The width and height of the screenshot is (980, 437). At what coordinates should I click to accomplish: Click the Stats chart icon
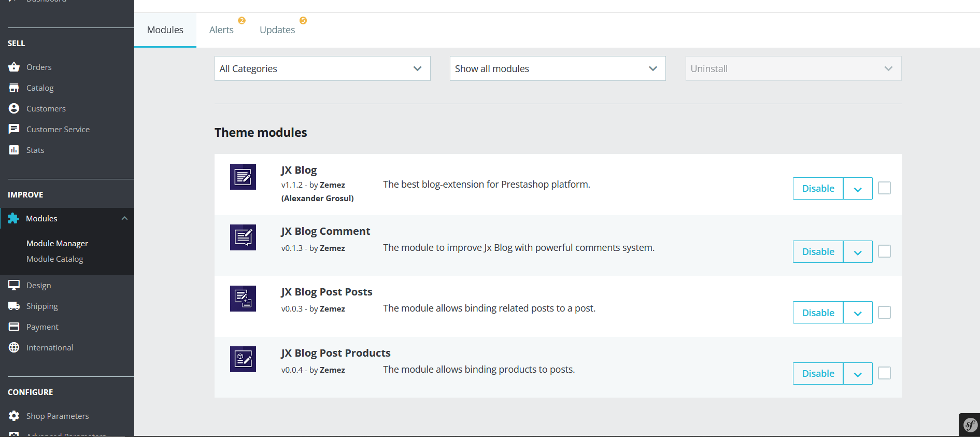[x=14, y=150]
